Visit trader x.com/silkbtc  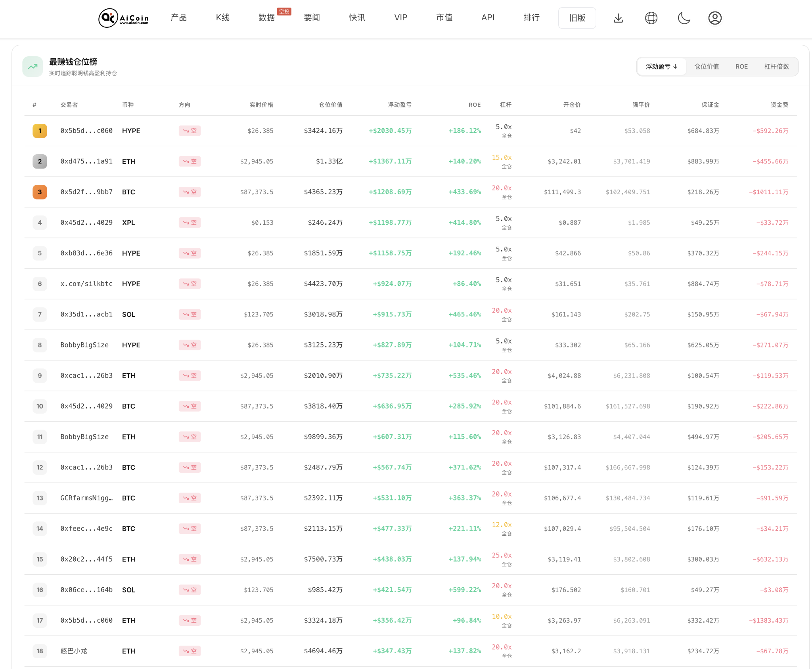click(86, 284)
